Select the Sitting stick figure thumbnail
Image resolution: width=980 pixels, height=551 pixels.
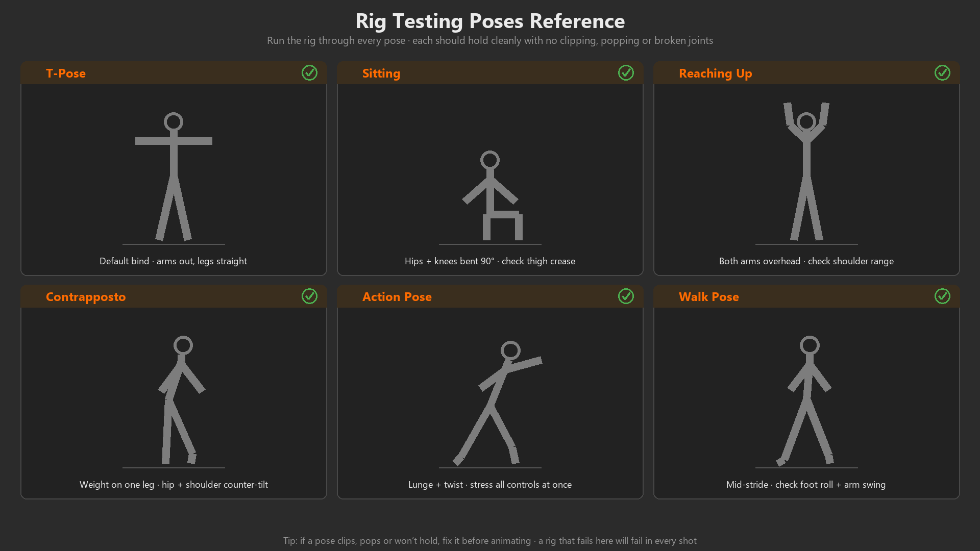click(491, 195)
